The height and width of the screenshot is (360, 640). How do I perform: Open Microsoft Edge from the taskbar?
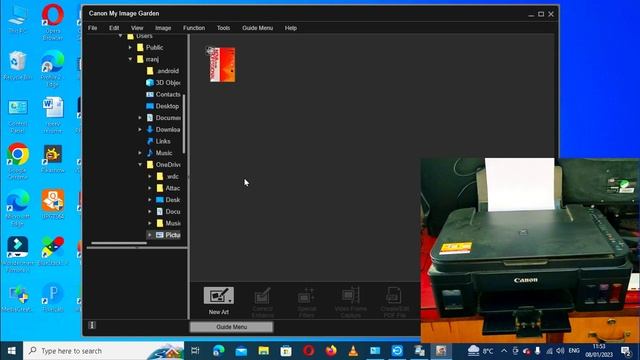(x=219, y=351)
